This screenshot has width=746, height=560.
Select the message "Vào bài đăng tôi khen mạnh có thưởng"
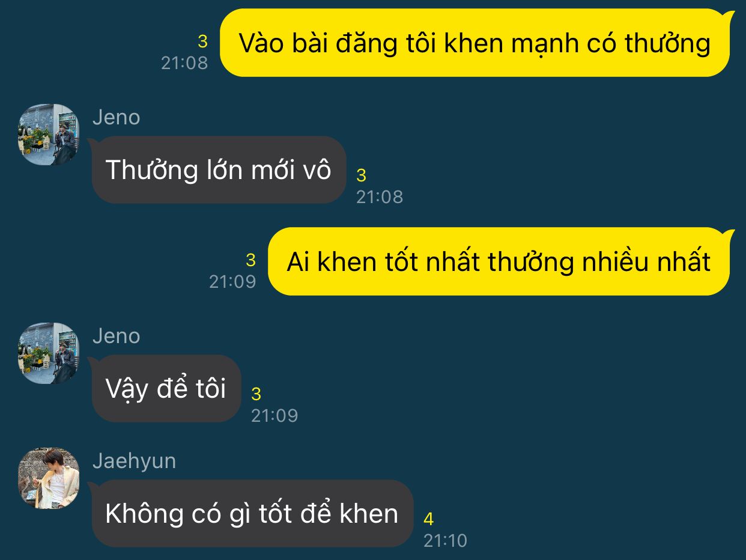(x=475, y=43)
